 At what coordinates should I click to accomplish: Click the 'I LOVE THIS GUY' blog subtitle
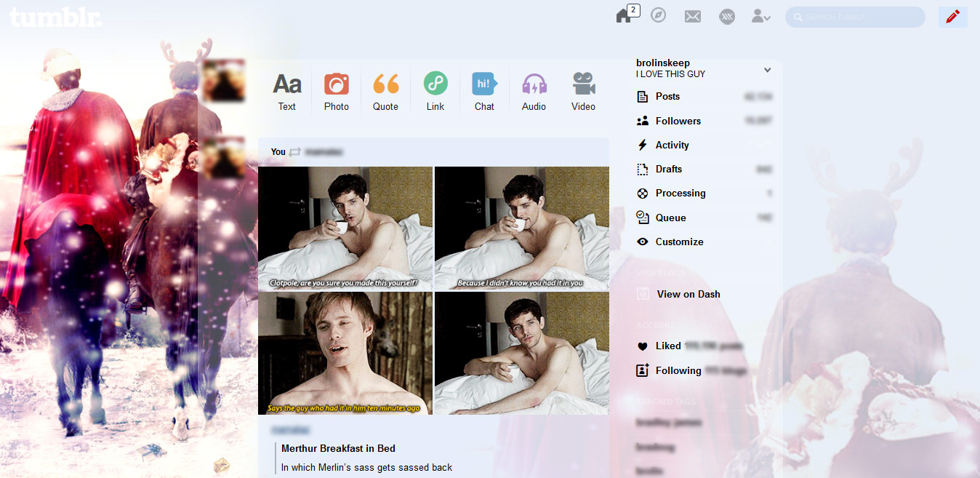(x=670, y=74)
